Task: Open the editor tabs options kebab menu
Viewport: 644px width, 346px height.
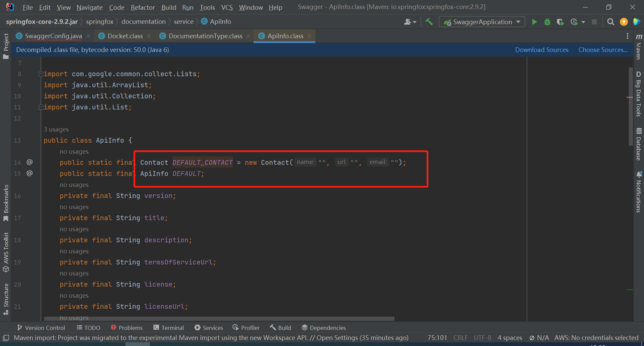Action: pos(627,36)
